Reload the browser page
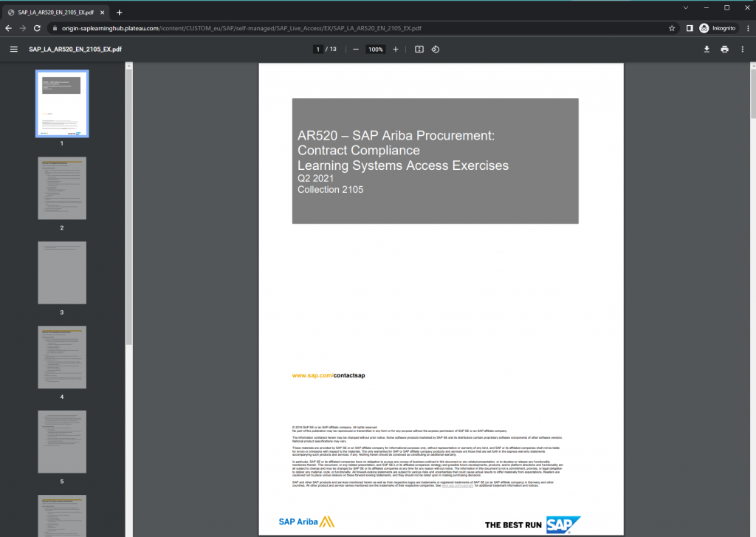This screenshot has width=756, height=537. (x=37, y=28)
